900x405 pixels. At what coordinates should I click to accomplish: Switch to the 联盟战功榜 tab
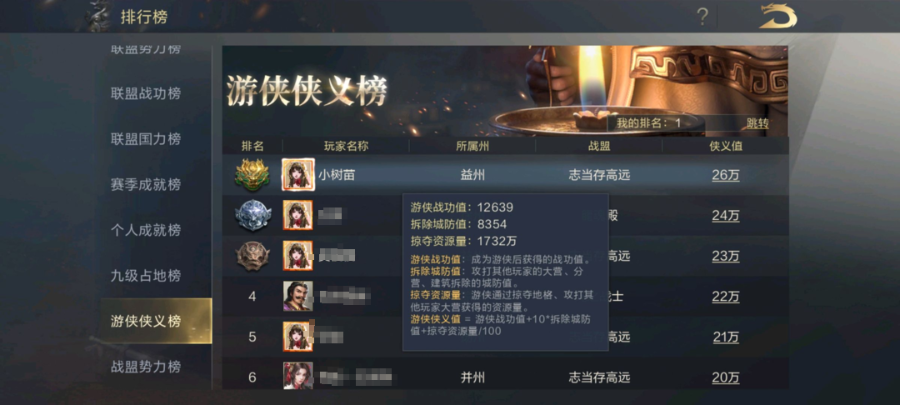click(146, 94)
